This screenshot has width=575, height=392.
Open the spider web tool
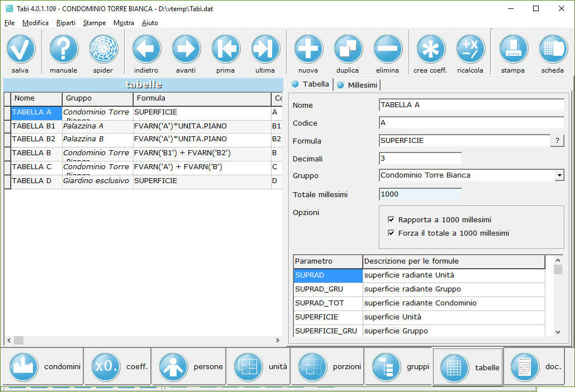(103, 49)
